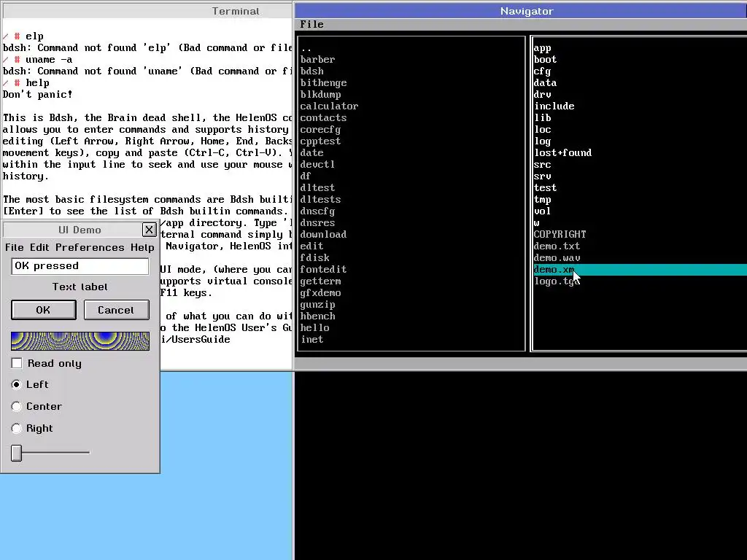Screen dimensions: 747x560
Task: Select the Left radio button
Action: [17, 384]
